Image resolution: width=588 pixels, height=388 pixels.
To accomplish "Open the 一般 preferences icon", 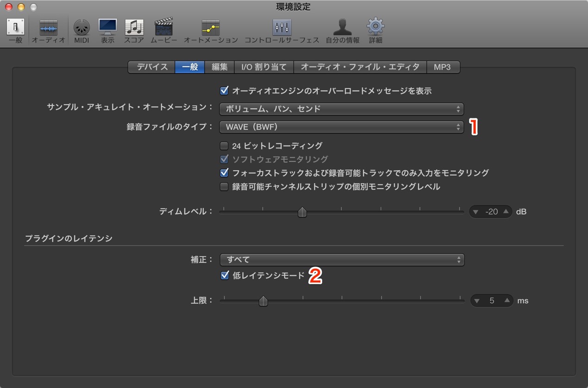I will pyautogui.click(x=15, y=27).
